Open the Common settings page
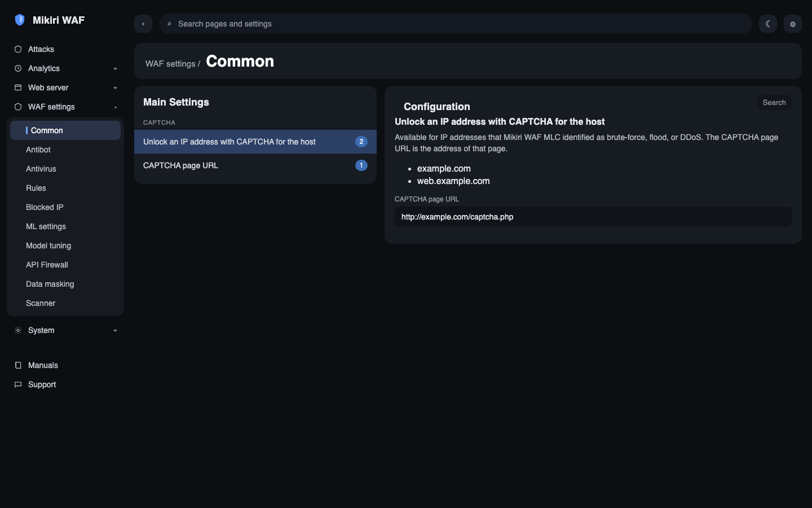Screen dimensions: 812x508 65,130
